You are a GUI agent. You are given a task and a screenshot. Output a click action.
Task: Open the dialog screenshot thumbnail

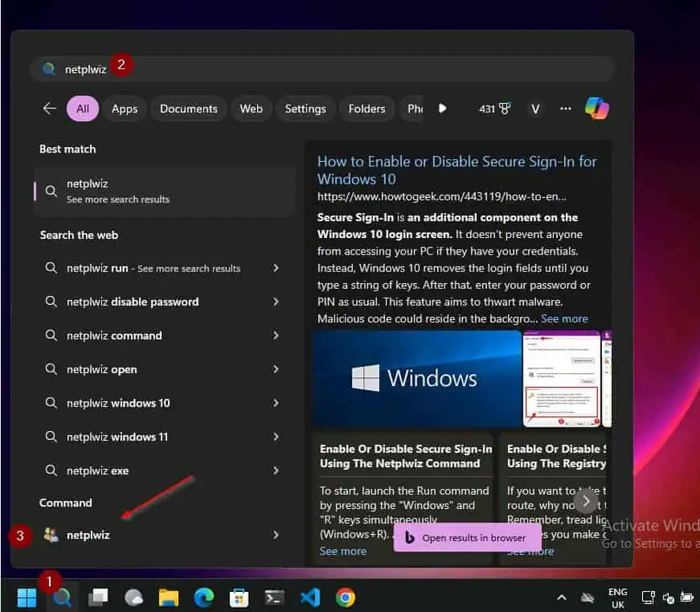(562, 378)
